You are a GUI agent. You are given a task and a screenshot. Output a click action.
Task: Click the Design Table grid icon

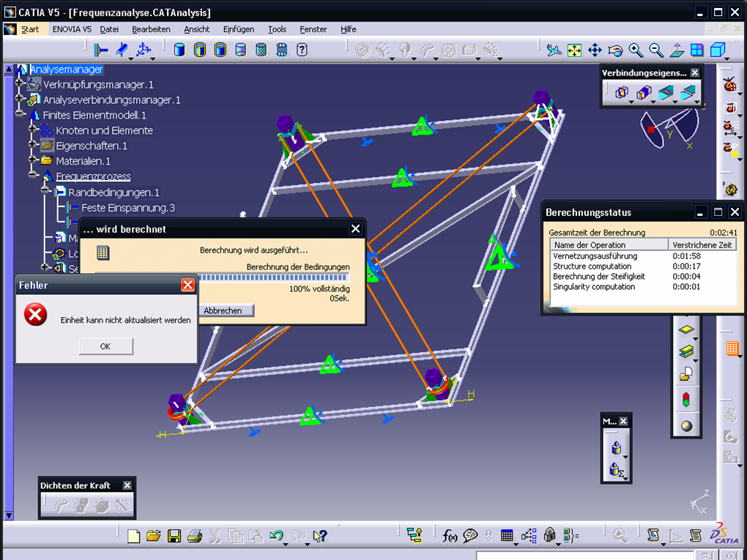pyautogui.click(x=507, y=536)
